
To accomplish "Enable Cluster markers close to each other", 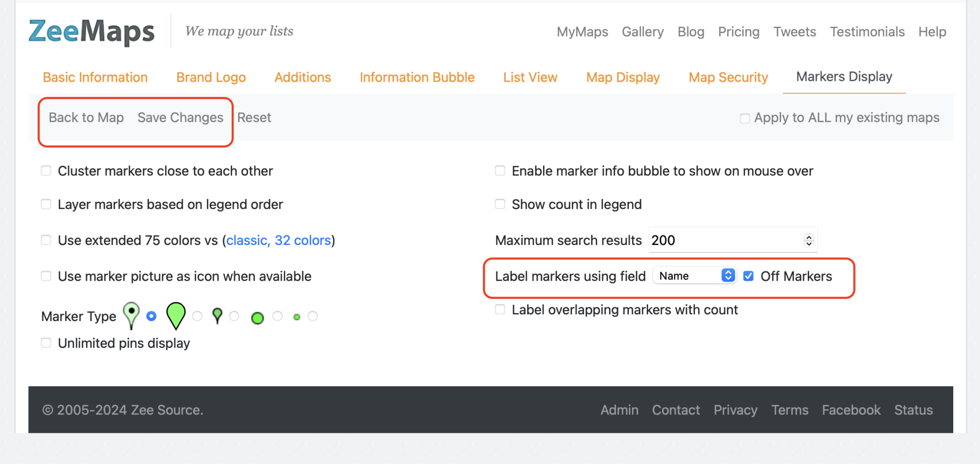I will [46, 171].
